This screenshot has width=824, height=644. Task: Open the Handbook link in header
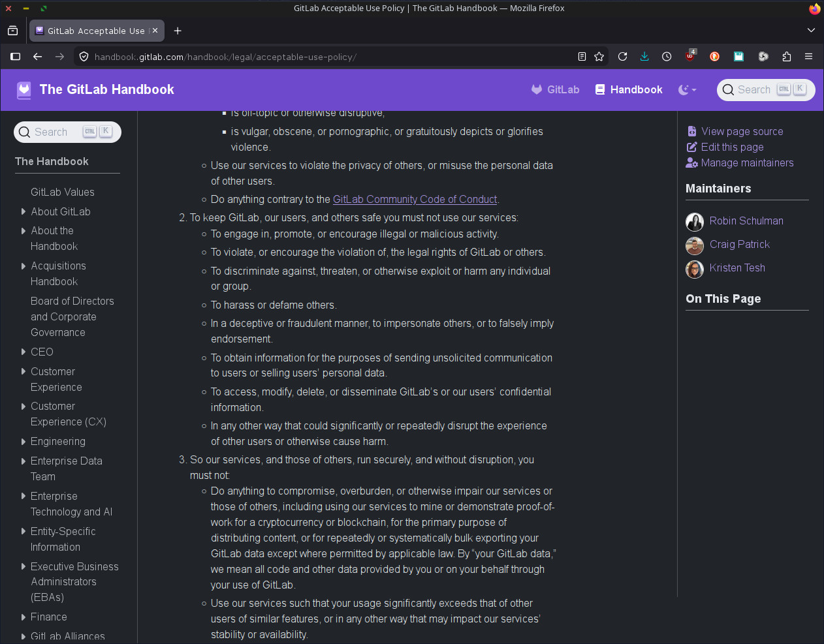pyautogui.click(x=629, y=89)
